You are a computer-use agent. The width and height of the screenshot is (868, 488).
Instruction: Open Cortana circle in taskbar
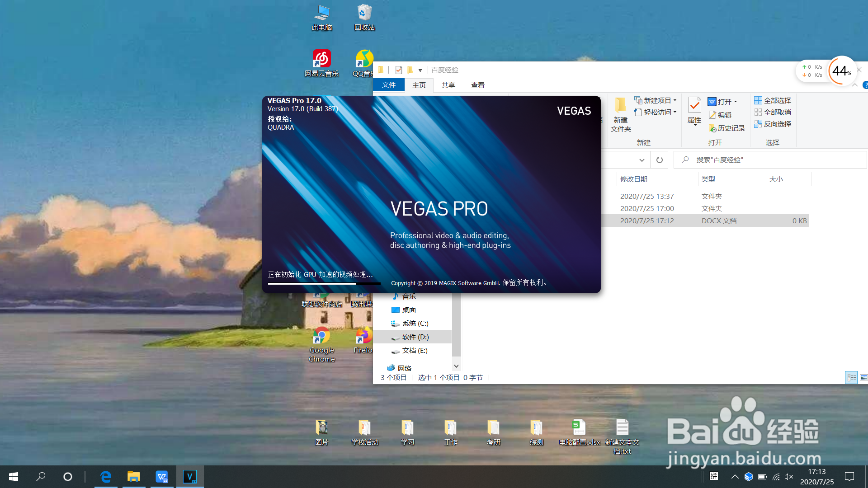point(68,477)
